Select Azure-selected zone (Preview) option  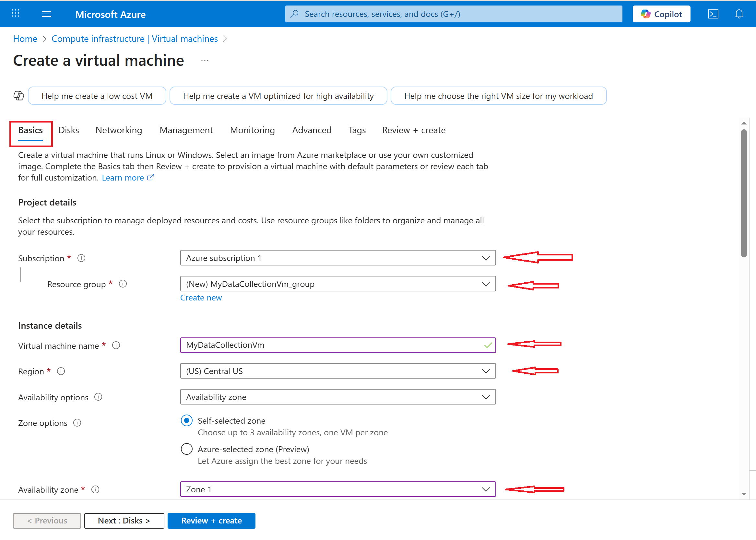tap(187, 449)
